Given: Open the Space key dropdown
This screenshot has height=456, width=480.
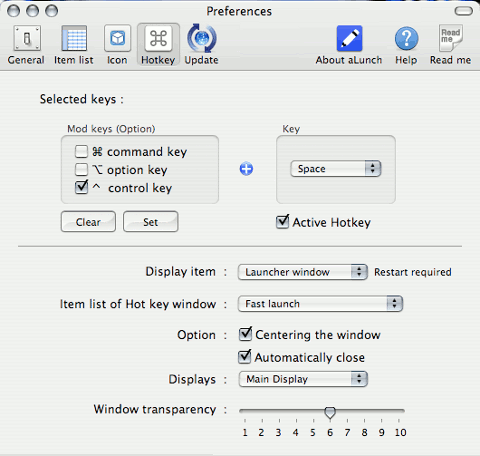Looking at the screenshot, I should [x=336, y=169].
